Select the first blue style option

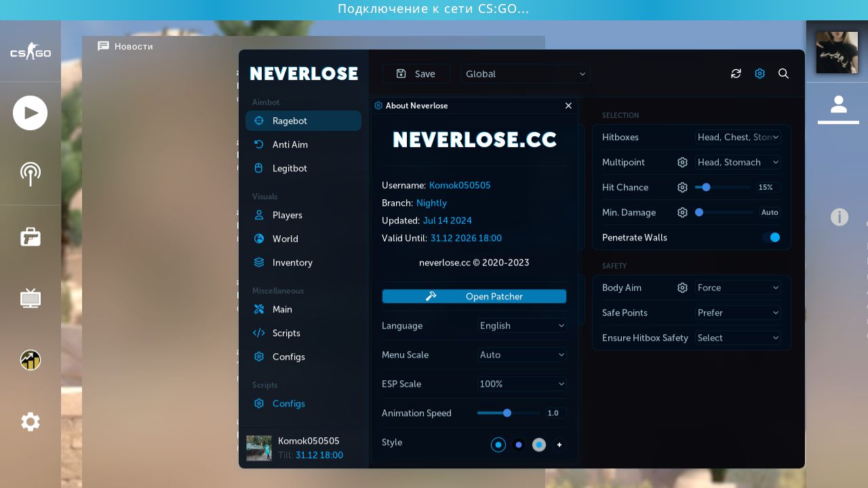coord(498,445)
